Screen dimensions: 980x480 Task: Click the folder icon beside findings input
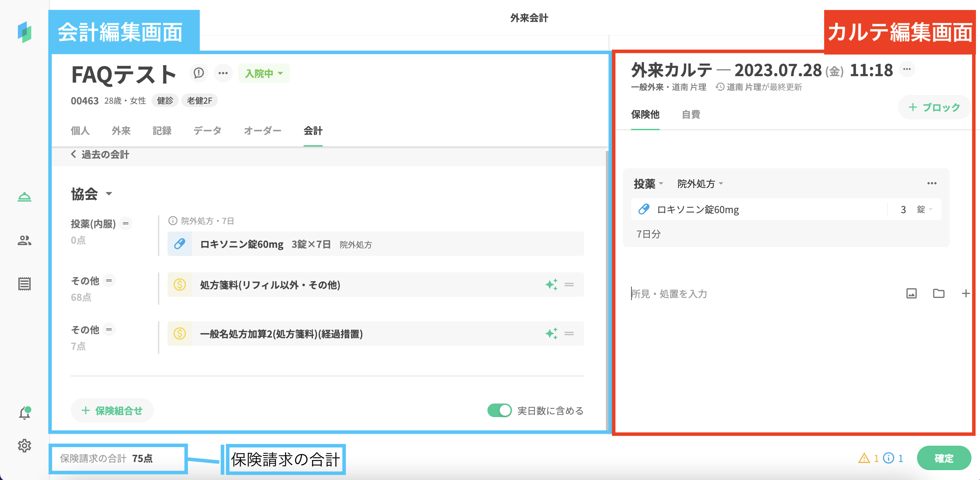pos(938,293)
